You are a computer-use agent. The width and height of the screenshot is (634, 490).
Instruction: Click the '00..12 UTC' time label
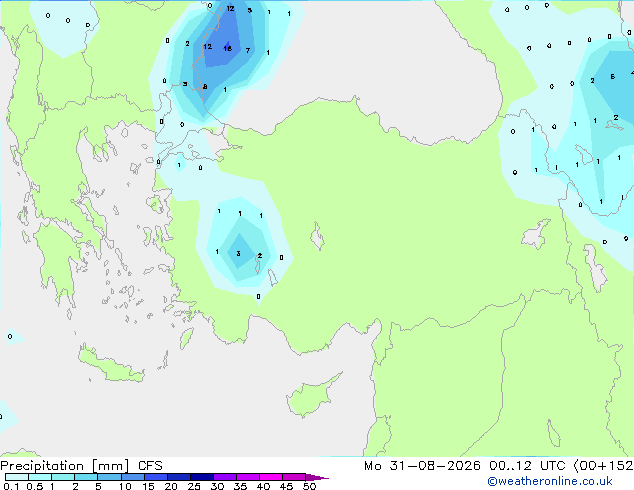click(x=527, y=466)
